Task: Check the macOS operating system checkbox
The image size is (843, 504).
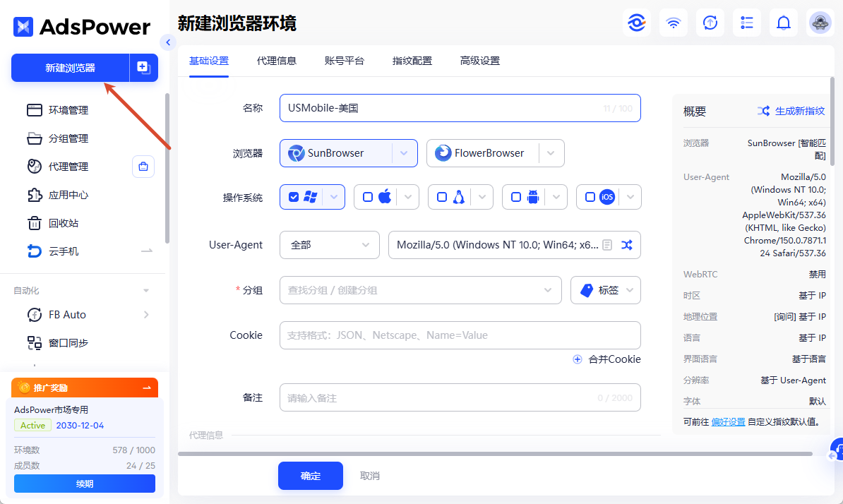Action: tap(368, 197)
